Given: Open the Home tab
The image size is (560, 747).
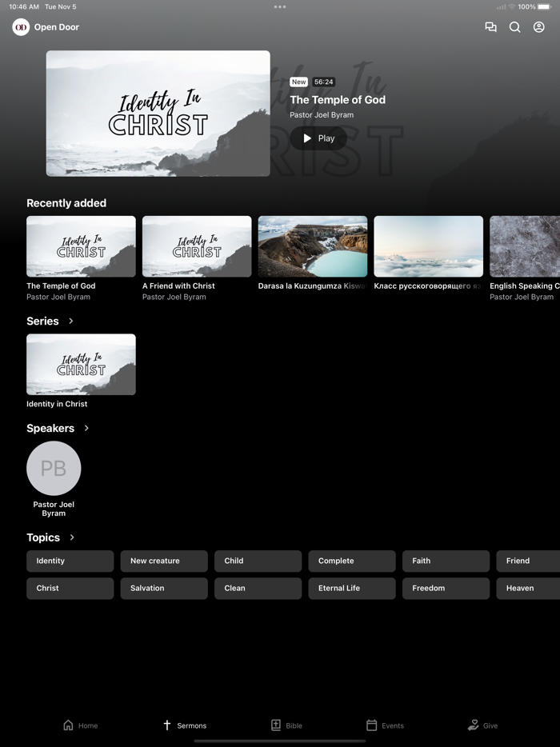Looking at the screenshot, I should pyautogui.click(x=81, y=725).
